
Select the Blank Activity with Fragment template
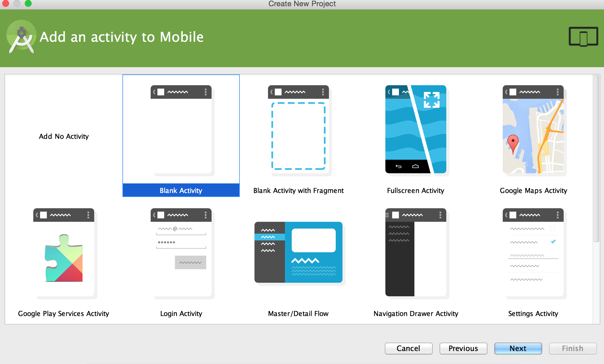pos(298,136)
